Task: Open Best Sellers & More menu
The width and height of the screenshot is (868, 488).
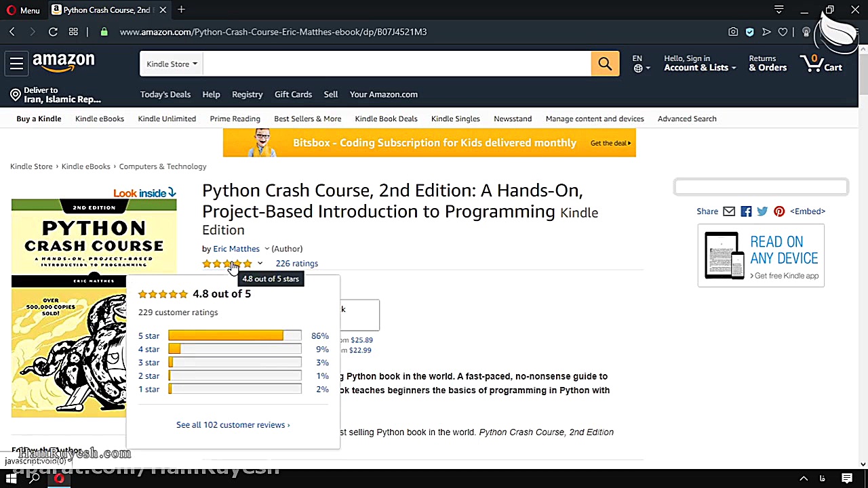Action: 307,119
